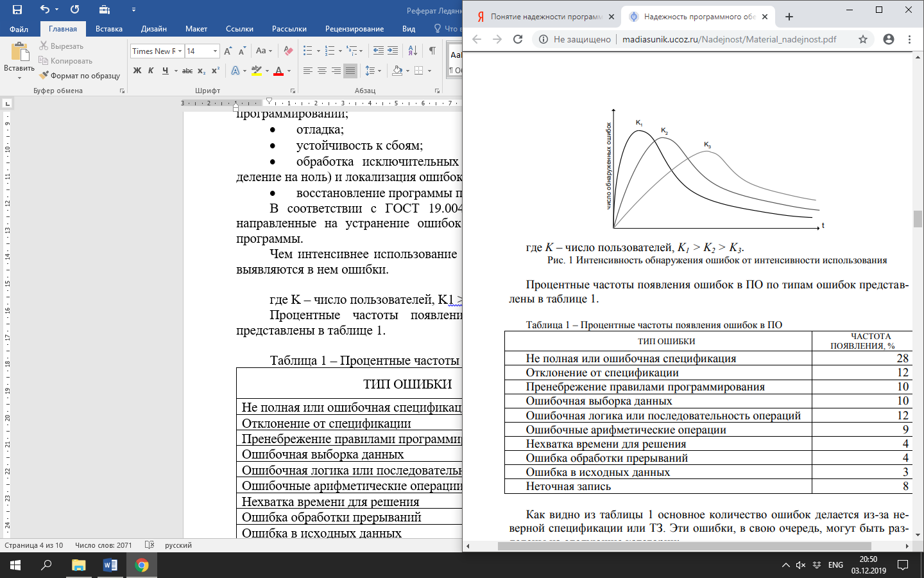Toggle paragraph marks display (¶)
The width and height of the screenshot is (924, 578).
point(432,51)
